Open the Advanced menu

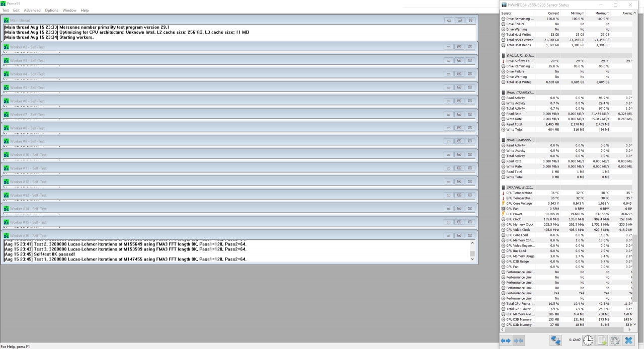coord(32,10)
